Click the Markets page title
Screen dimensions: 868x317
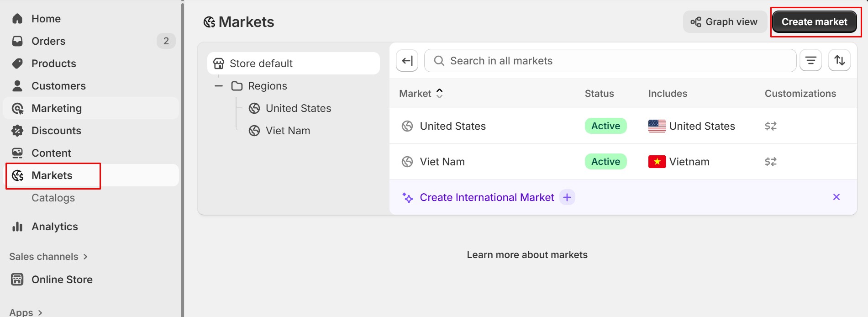[x=246, y=22]
